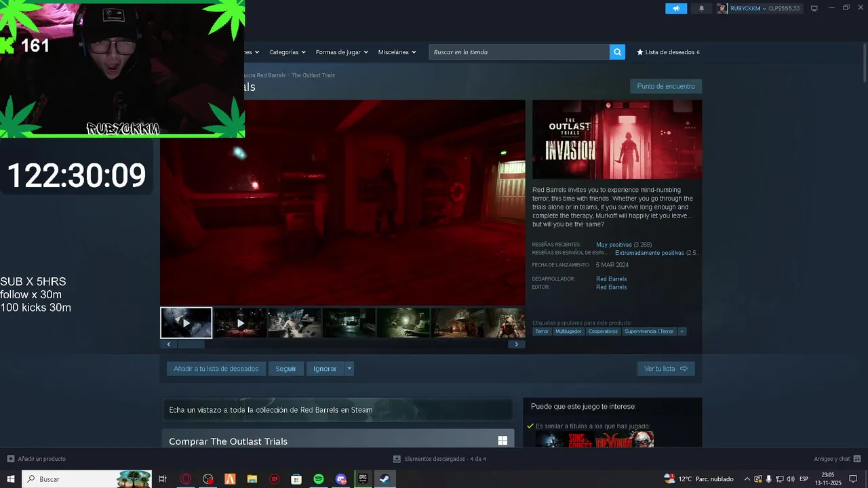The height and width of the screenshot is (488, 868).
Task: Click the volume speaker tray icon
Action: pos(791,479)
